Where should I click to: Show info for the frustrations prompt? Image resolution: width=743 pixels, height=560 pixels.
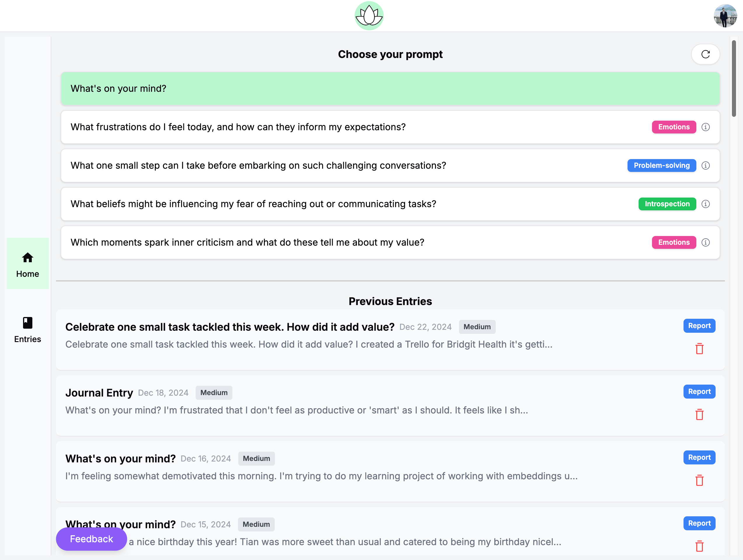pos(705,127)
